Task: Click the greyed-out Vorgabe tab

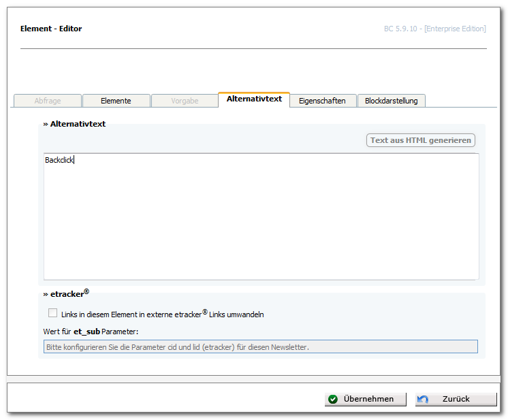Action: point(185,101)
